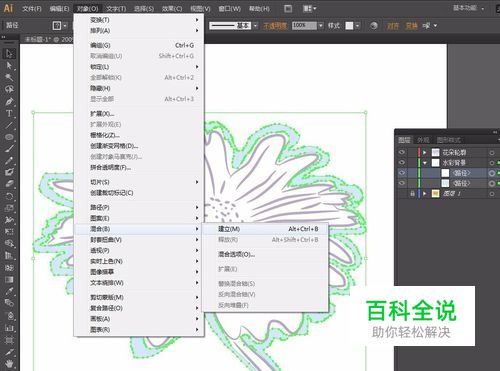Choose 建立(M) in the blend submenu
500x371 pixels.
coord(265,229)
